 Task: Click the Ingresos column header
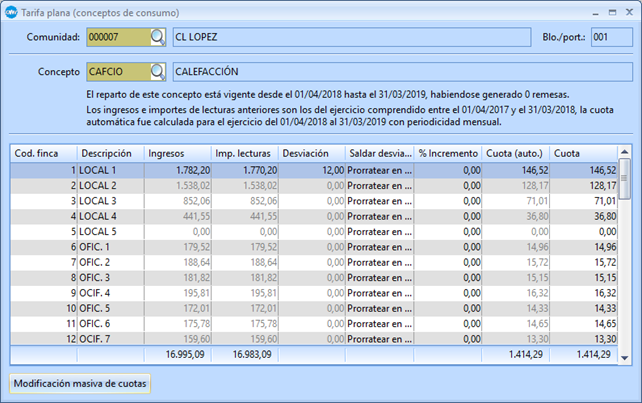[176, 154]
